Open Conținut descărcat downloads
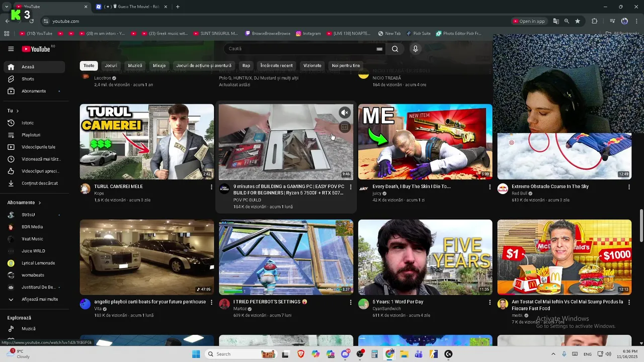 click(x=34, y=183)
